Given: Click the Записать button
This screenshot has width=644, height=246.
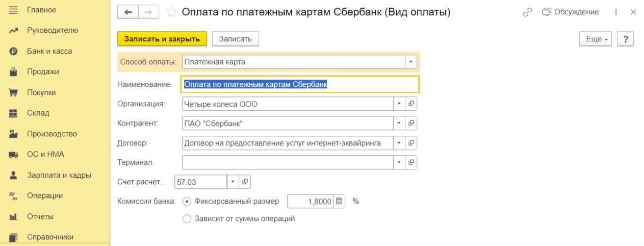Looking at the screenshot, I should coord(236,39).
